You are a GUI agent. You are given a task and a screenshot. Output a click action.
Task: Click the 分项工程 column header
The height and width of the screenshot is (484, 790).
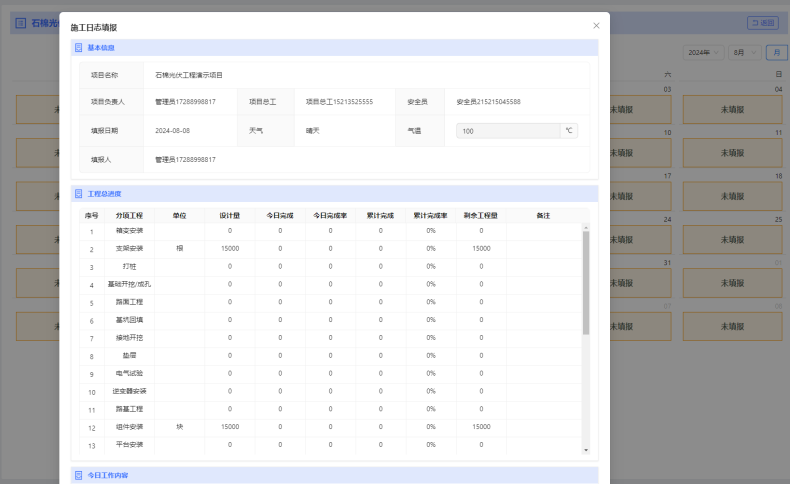[x=129, y=216]
